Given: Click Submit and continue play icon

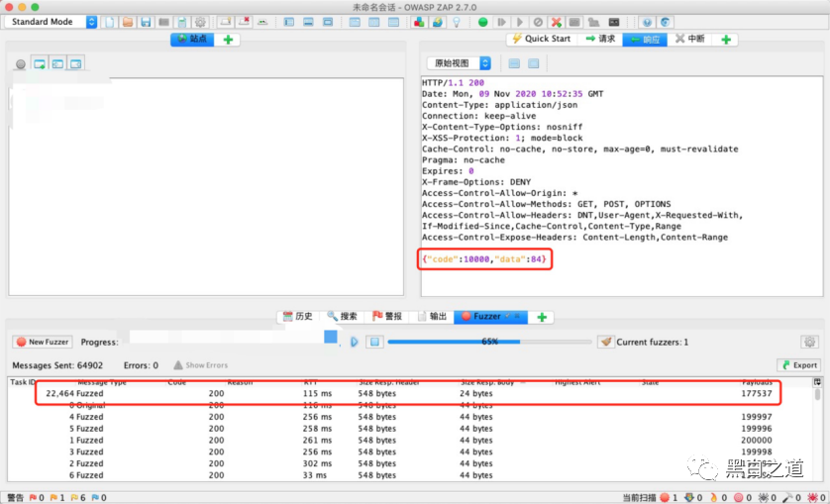Looking at the screenshot, I should click(x=520, y=22).
